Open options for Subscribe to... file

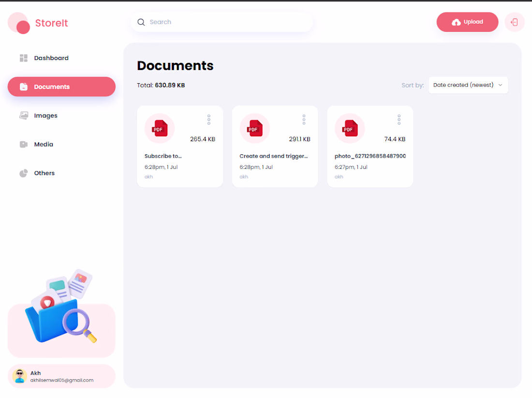[x=209, y=119]
